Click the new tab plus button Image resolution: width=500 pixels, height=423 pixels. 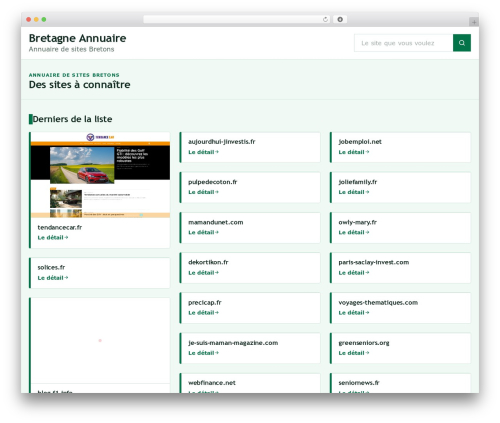point(474,22)
